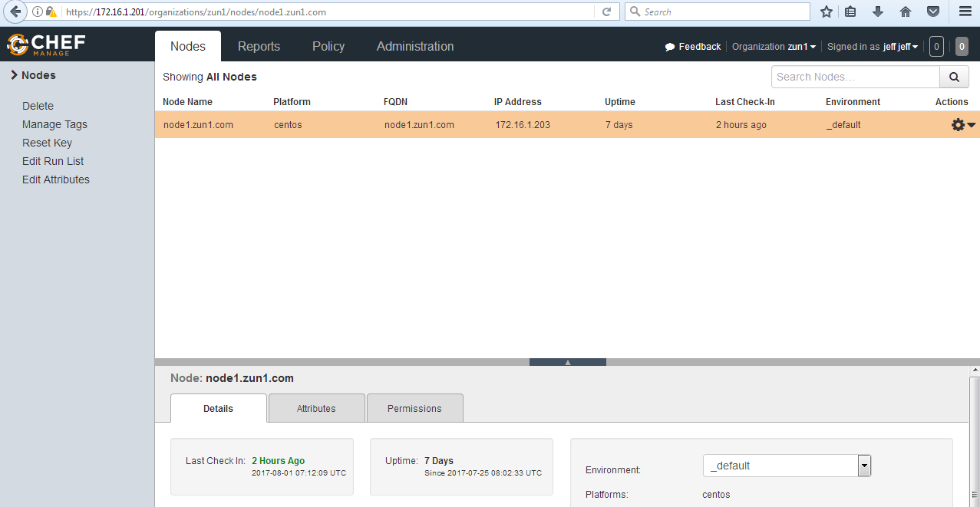Open the browser hamburger menu

click(x=965, y=12)
